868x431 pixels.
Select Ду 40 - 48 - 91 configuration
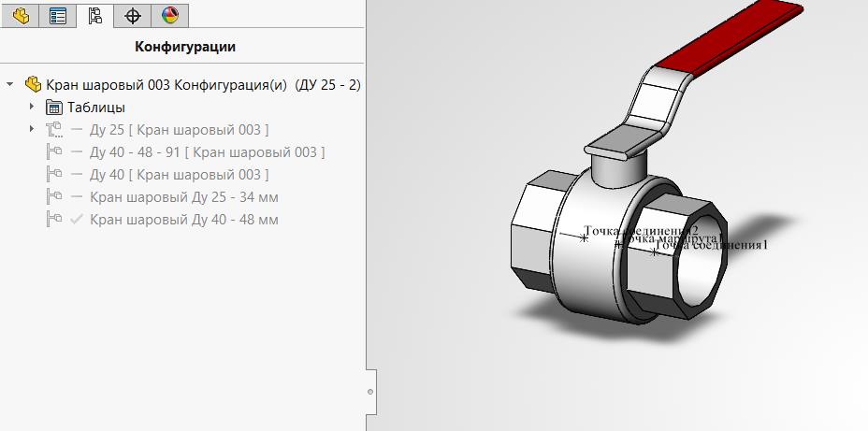(x=207, y=152)
